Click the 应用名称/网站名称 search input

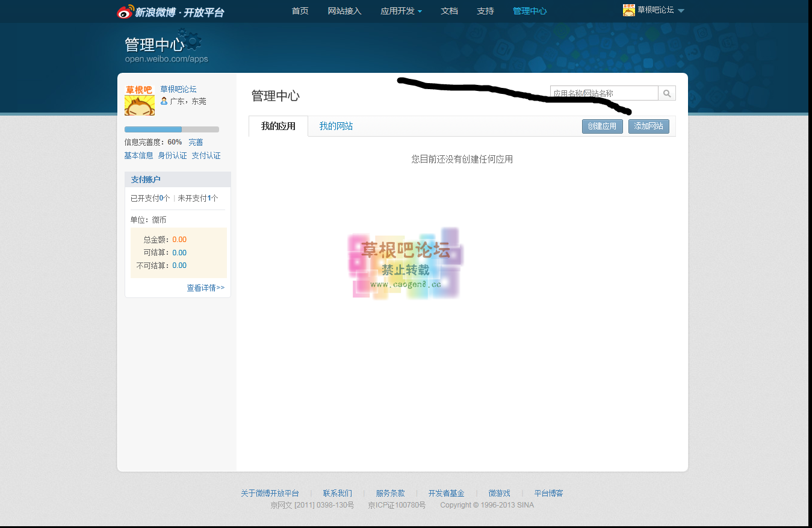click(602, 93)
